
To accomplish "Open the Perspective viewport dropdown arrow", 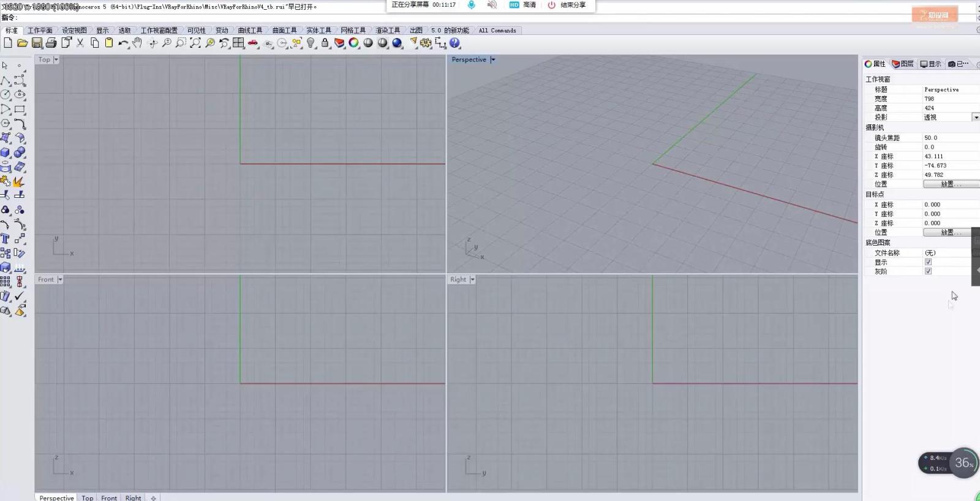I will [x=492, y=60].
